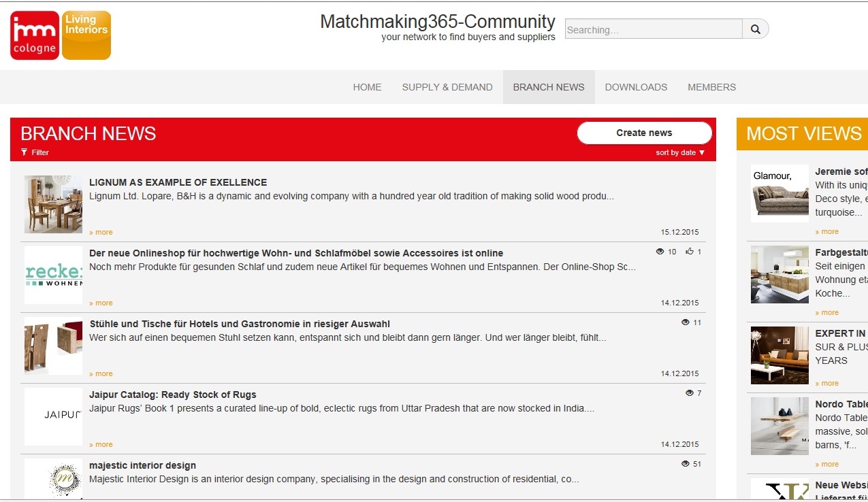The width and height of the screenshot is (868, 502).
Task: Click the Glamour sofa thumbnail in Most Views
Action: click(779, 193)
